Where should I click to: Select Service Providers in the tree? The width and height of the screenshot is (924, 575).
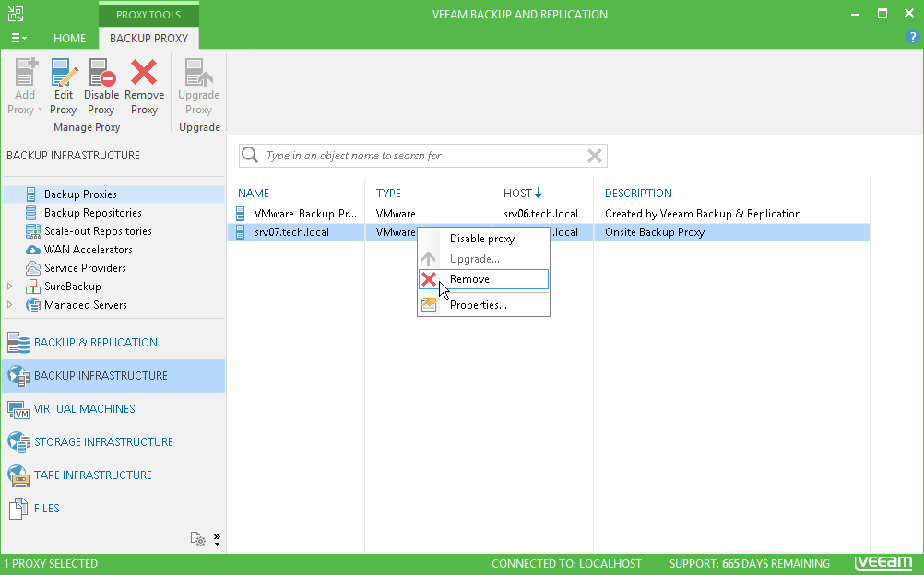click(x=85, y=268)
